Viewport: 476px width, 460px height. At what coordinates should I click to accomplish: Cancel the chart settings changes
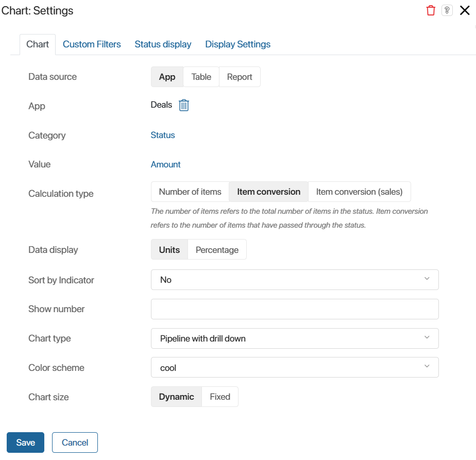pos(75,442)
